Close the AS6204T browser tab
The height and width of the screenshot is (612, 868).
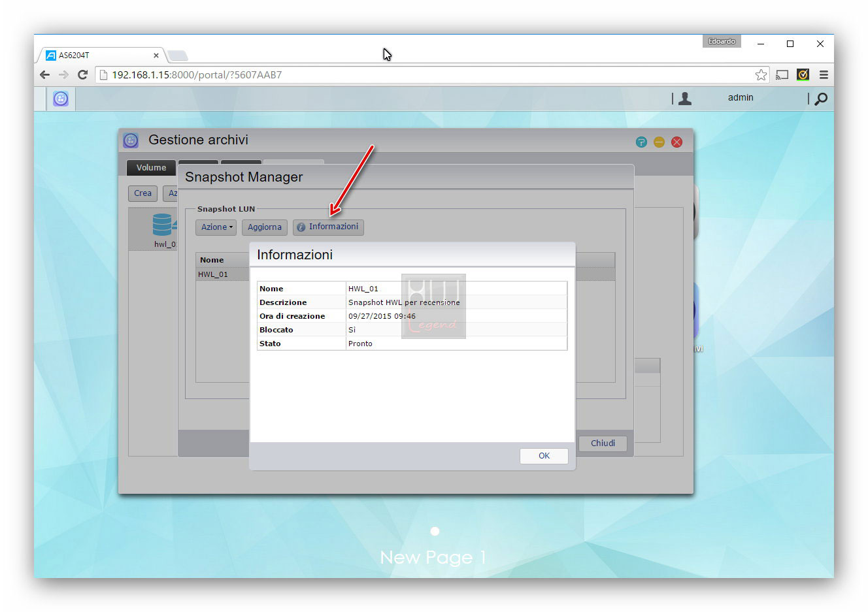(x=156, y=56)
